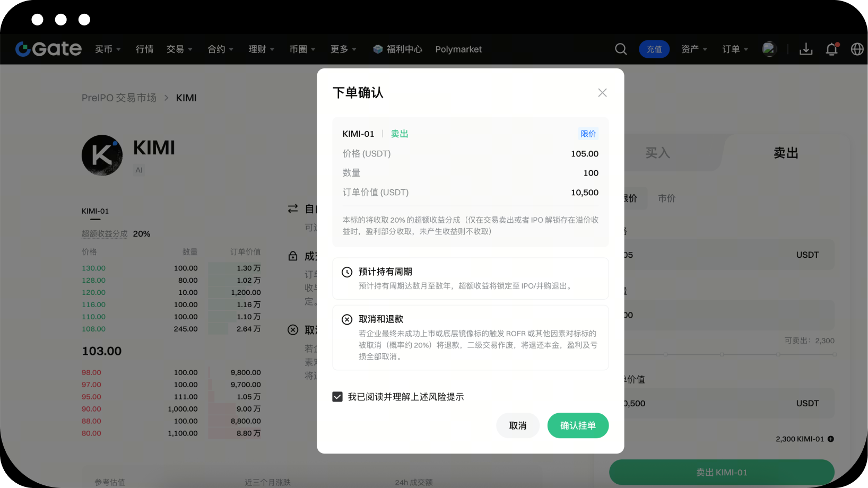Image resolution: width=868 pixels, height=488 pixels.
Task: Click the 可卖出: 2,300 balance text
Action: (810, 341)
